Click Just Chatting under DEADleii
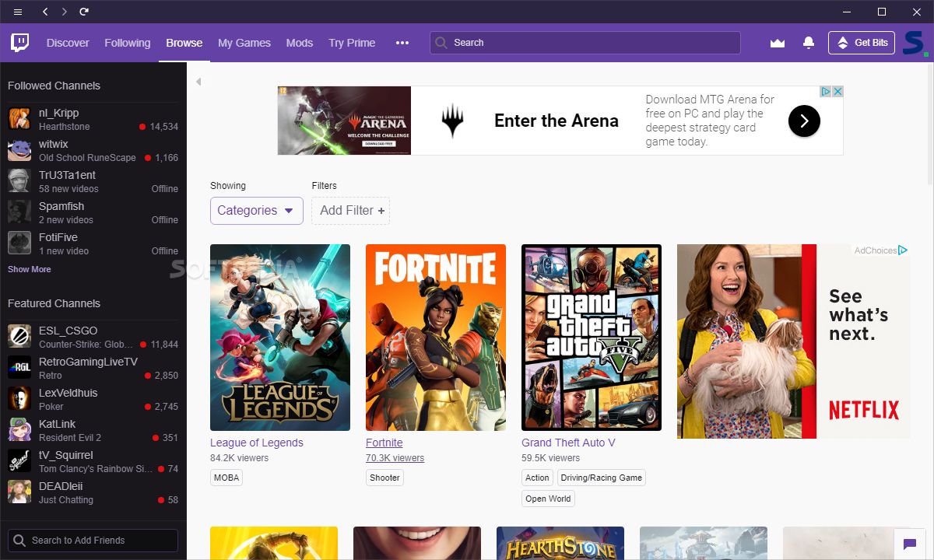This screenshot has height=560, width=934. coord(66,500)
